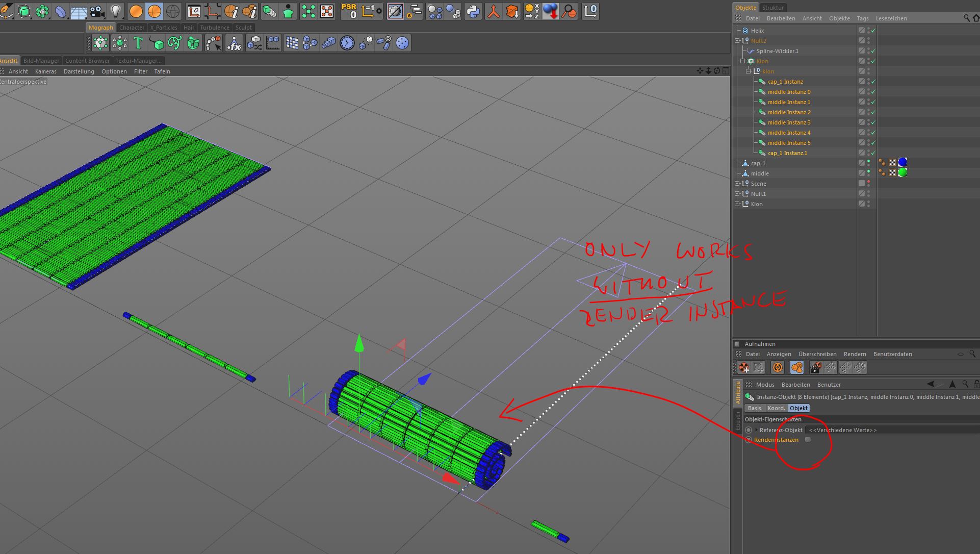This screenshot has width=980, height=554.
Task: Click the MoGraph Cloner icon
Action: click(x=100, y=43)
